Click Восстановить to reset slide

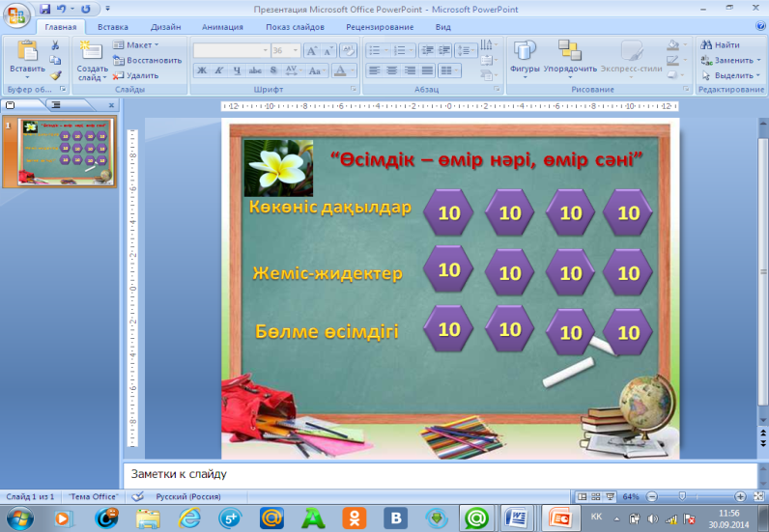pos(148,60)
